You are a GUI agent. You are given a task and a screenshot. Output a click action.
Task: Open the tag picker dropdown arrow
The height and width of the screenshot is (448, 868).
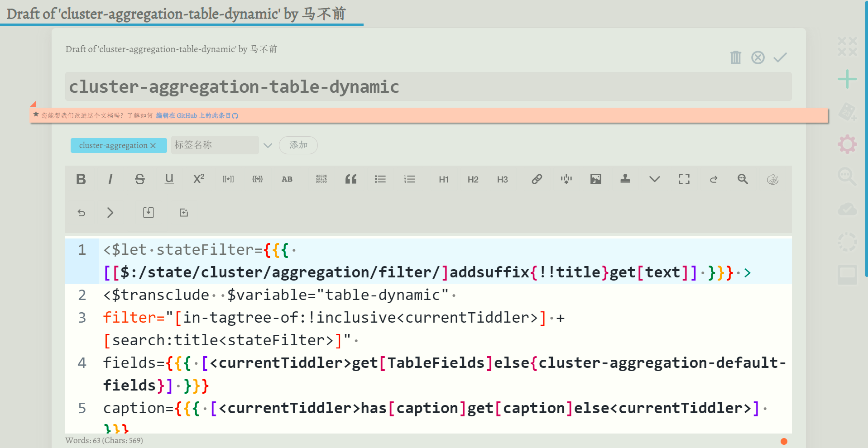(x=268, y=145)
